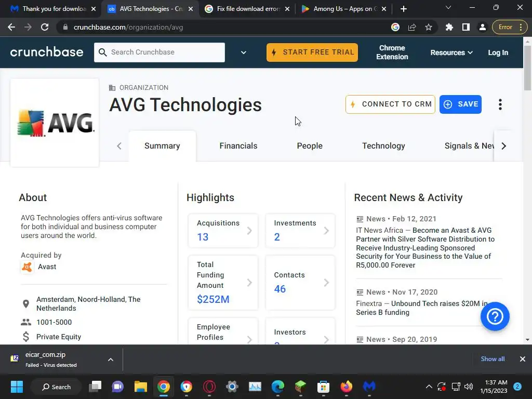Screen dimensions: 532x399
Task: Expand the Resources menu
Action: pyautogui.click(x=451, y=52)
